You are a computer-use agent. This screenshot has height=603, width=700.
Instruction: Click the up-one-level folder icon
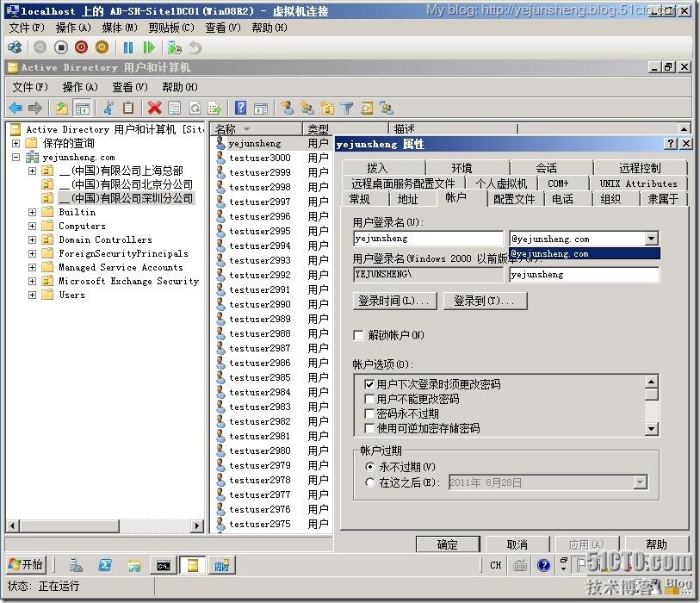pyautogui.click(x=62, y=108)
